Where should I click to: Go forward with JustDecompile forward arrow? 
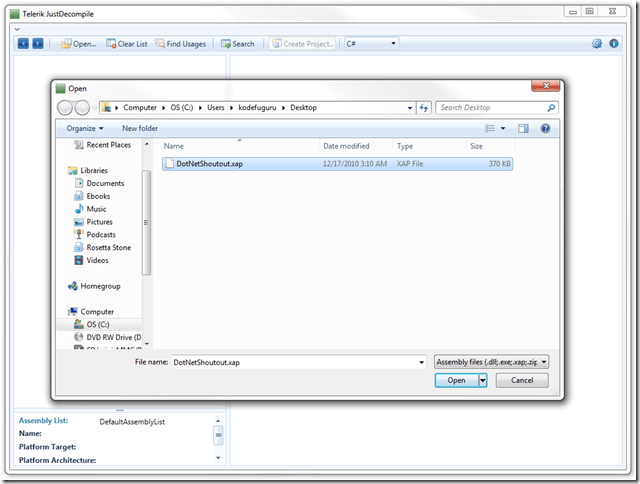pyautogui.click(x=38, y=44)
